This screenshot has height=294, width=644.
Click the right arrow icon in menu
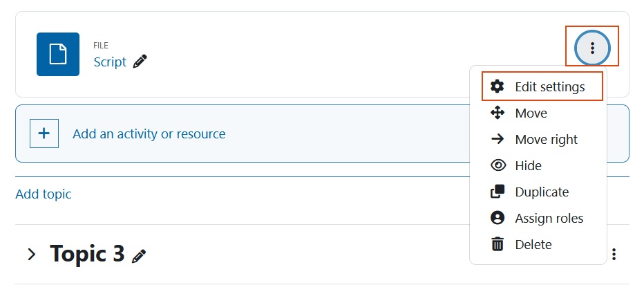coord(498,140)
